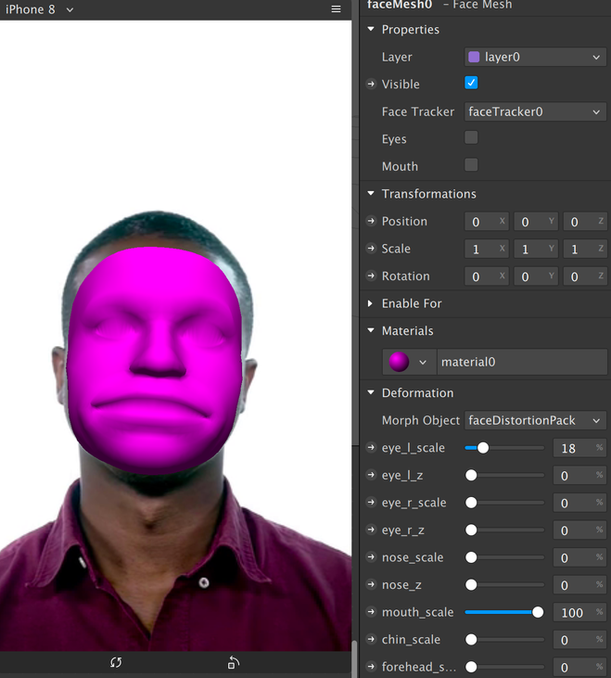Click the forehead_s... slider handle
This screenshot has height=678, width=611.
pyautogui.click(x=471, y=667)
